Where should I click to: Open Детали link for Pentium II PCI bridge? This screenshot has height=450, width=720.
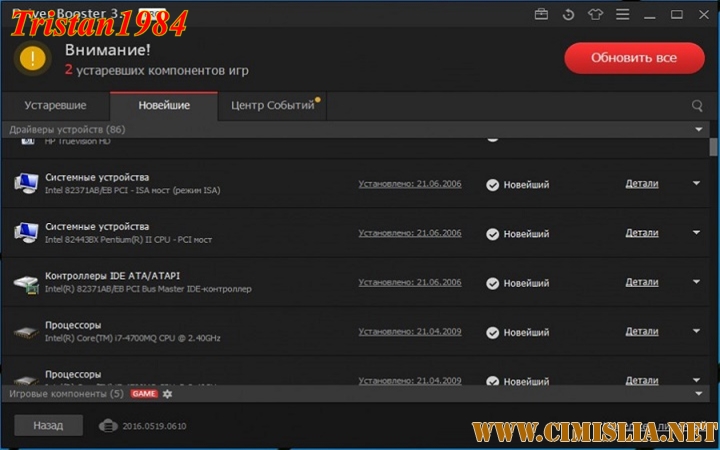pyautogui.click(x=642, y=233)
